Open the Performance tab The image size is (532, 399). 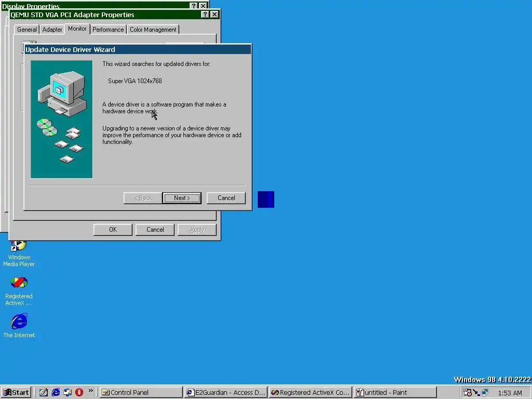pos(108,30)
